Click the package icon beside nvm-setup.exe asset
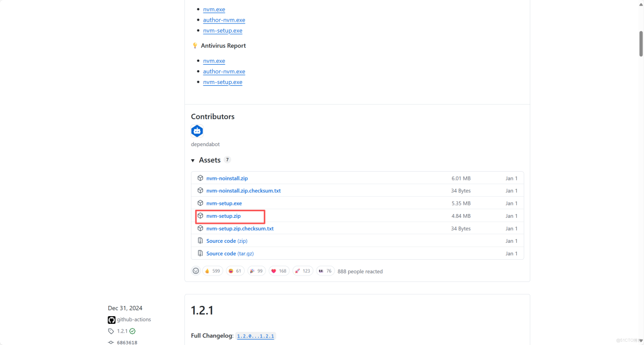This screenshot has height=345, width=644. 200,203
